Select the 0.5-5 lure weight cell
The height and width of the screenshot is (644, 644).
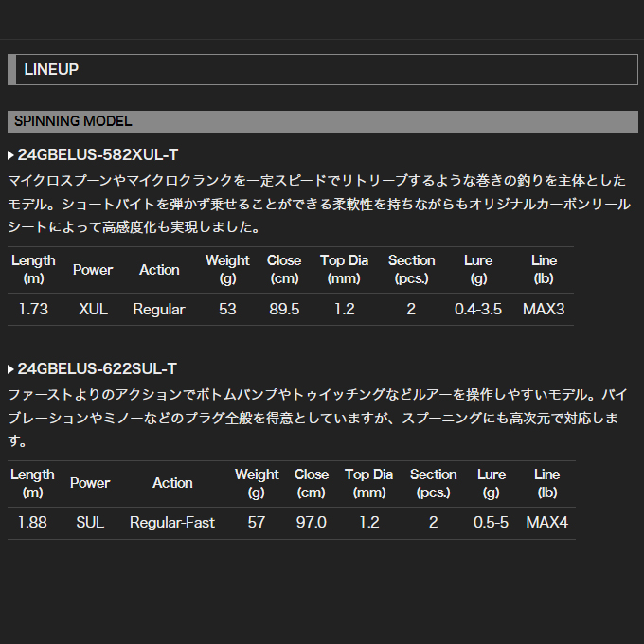[x=491, y=523]
